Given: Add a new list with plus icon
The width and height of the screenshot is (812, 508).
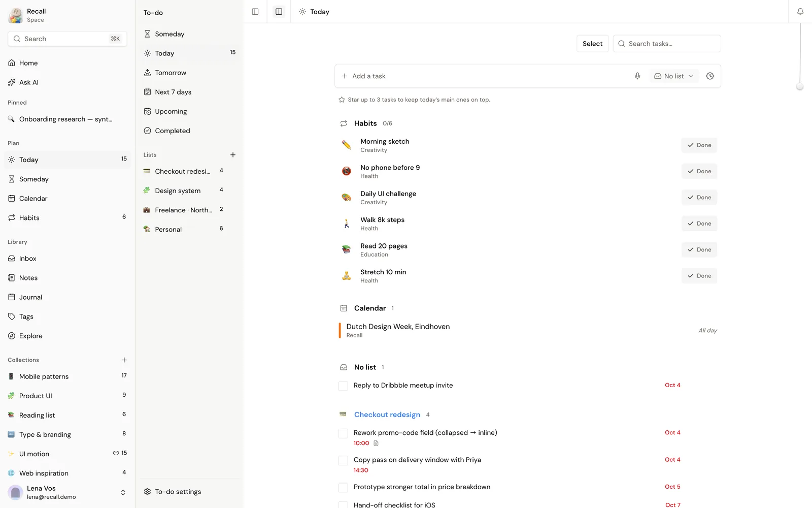Looking at the screenshot, I should [233, 155].
